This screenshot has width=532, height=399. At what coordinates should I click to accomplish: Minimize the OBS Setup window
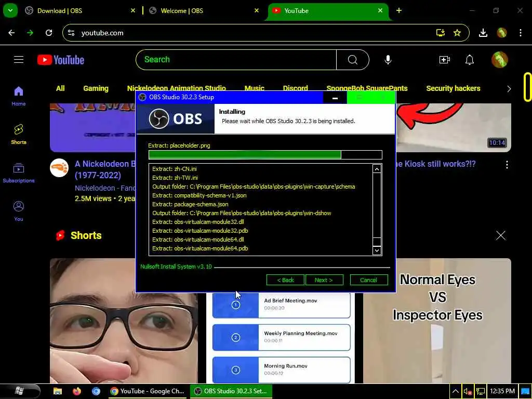[335, 98]
